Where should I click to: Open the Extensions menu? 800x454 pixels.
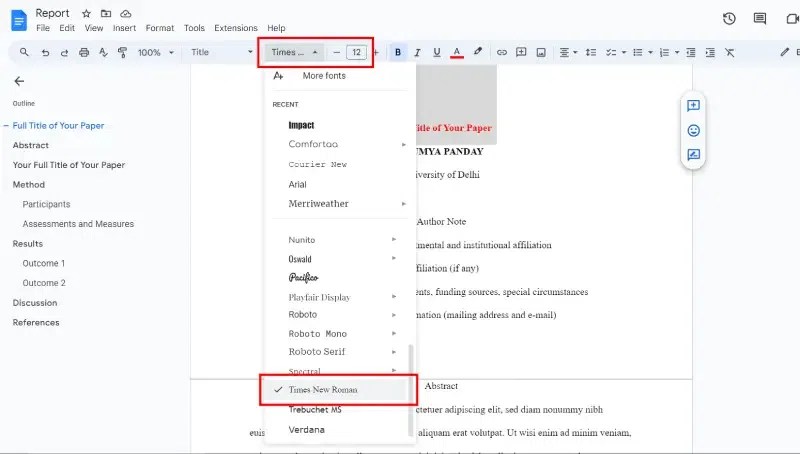click(x=236, y=28)
